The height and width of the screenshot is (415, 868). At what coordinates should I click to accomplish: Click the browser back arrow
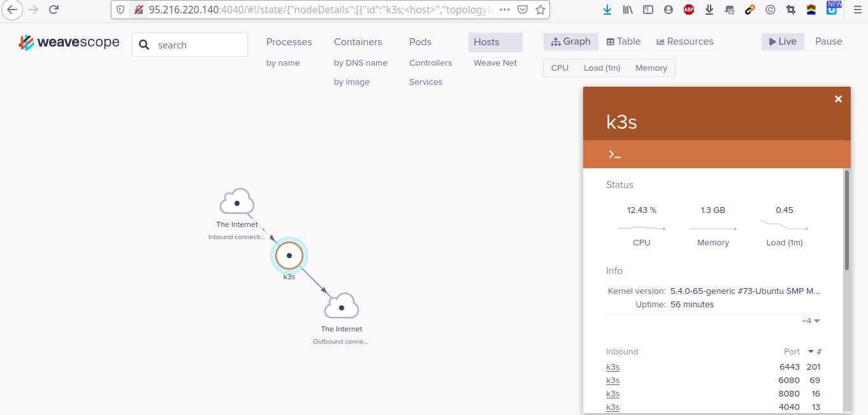(11, 10)
